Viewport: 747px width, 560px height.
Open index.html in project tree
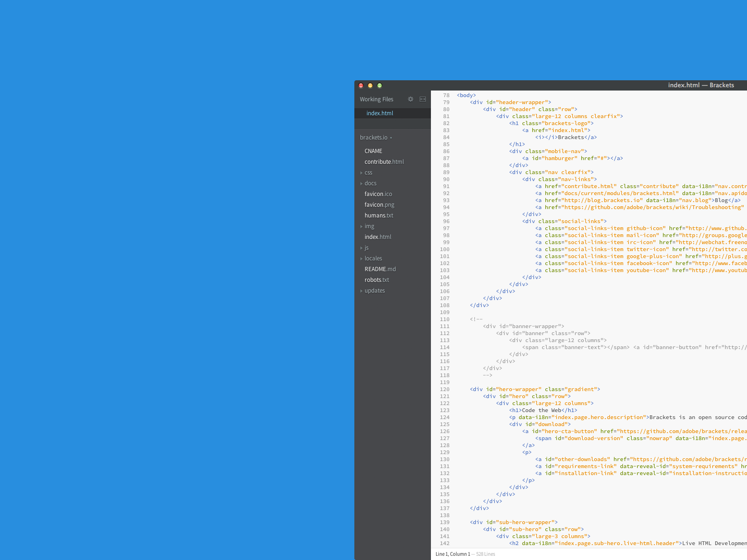[x=378, y=237]
